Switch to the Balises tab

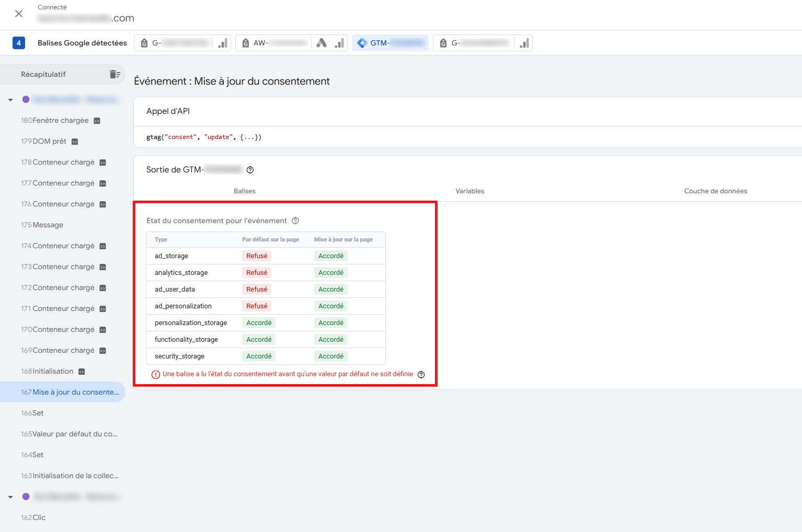pos(244,191)
